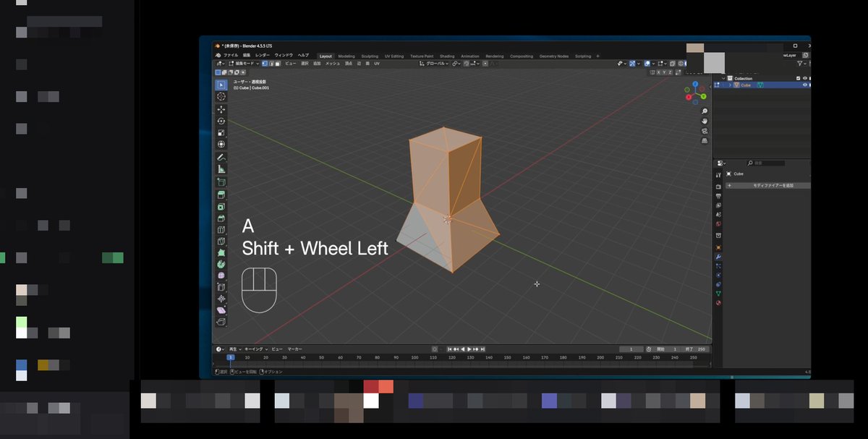
Task: Add new workspace with plus tab
Action: click(x=597, y=56)
